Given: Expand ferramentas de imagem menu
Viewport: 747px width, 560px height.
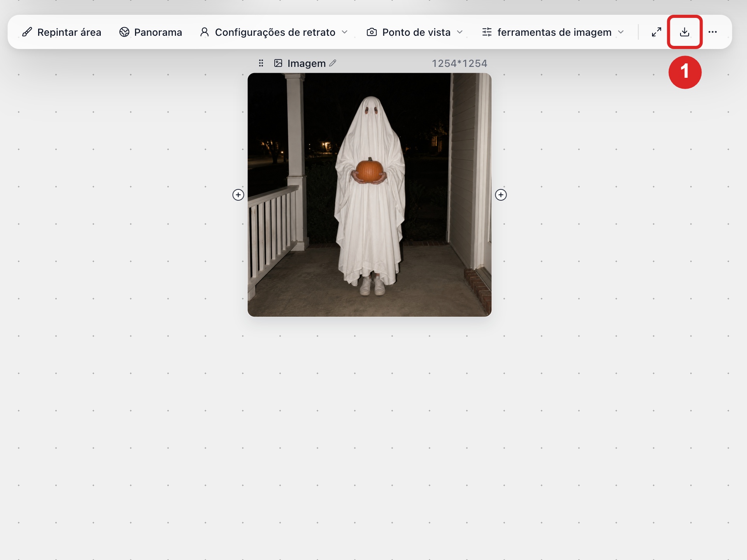Looking at the screenshot, I should point(553,32).
